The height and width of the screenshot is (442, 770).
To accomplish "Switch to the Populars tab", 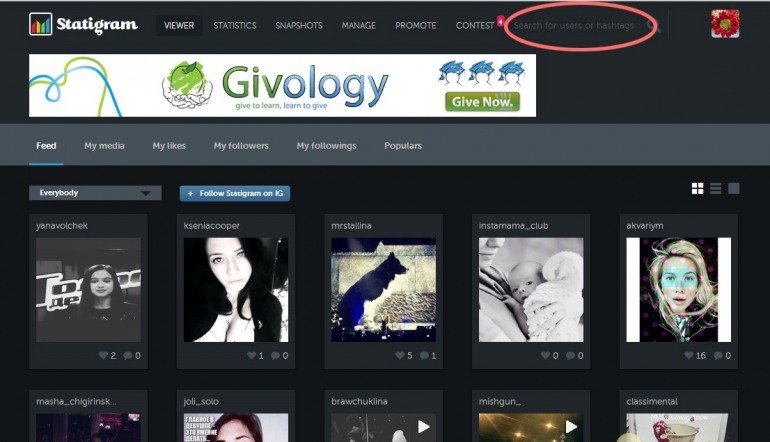I will pyautogui.click(x=403, y=146).
